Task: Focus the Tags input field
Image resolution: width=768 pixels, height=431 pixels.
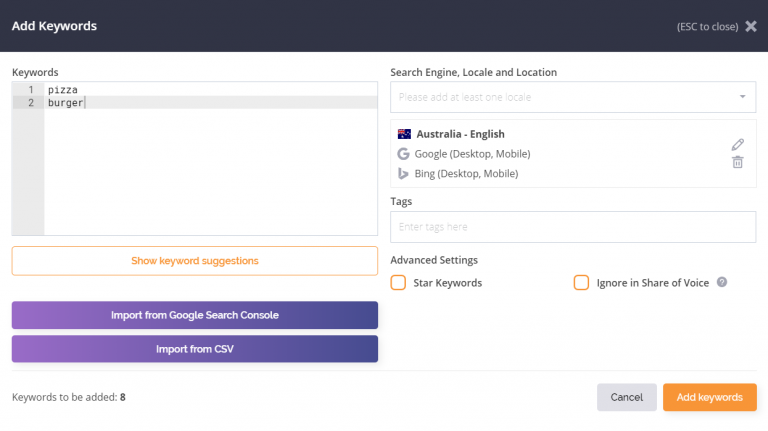Action: (573, 227)
